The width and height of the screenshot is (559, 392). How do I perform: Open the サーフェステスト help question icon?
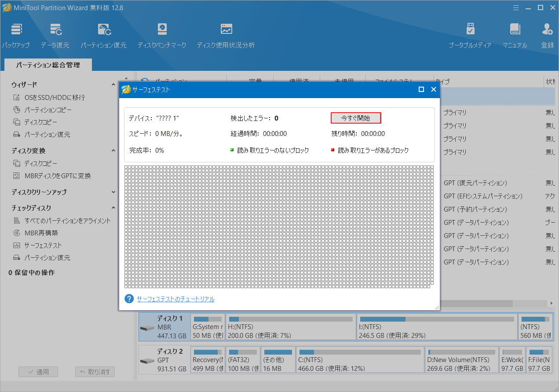click(x=129, y=299)
